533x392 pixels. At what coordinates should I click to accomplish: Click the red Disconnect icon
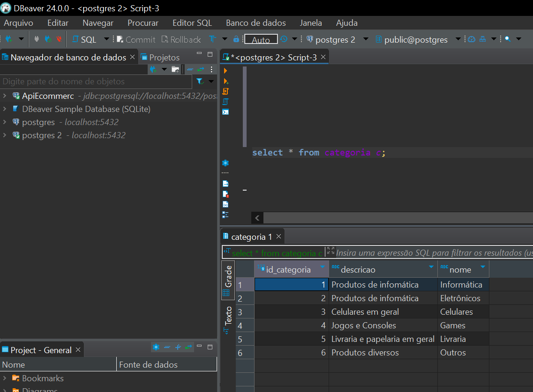point(59,39)
